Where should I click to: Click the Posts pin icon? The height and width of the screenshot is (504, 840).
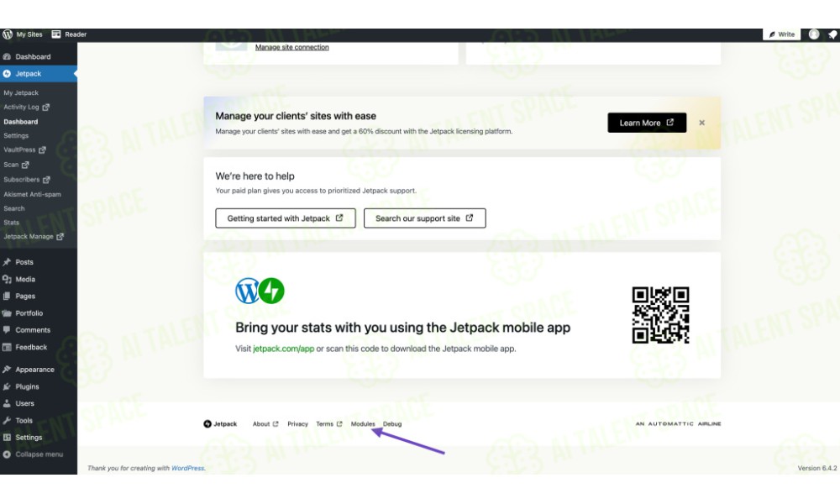(x=7, y=262)
